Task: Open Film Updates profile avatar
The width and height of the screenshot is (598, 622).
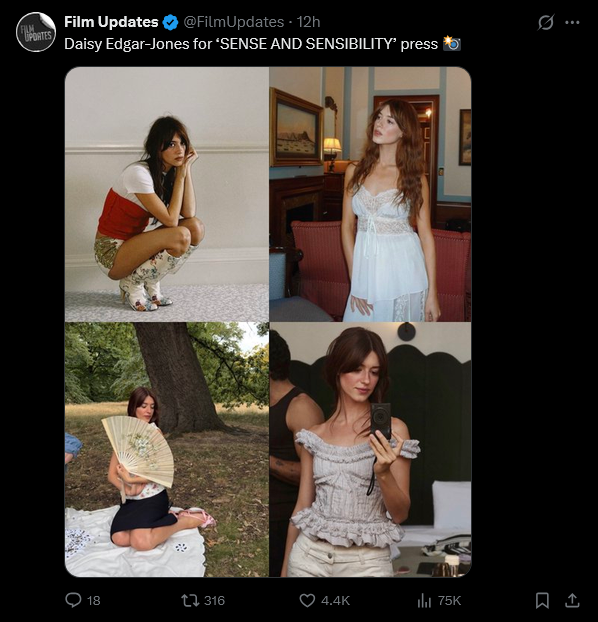Action: (x=36, y=32)
